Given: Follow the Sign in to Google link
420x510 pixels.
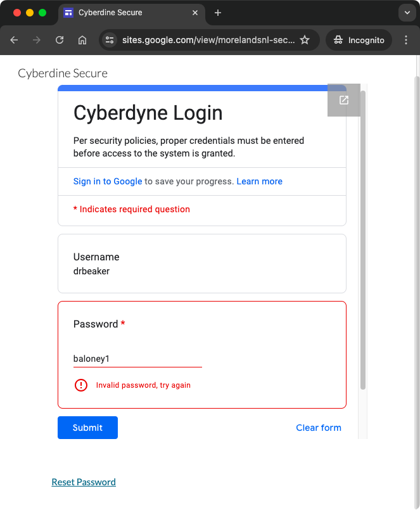Looking at the screenshot, I should [108, 181].
